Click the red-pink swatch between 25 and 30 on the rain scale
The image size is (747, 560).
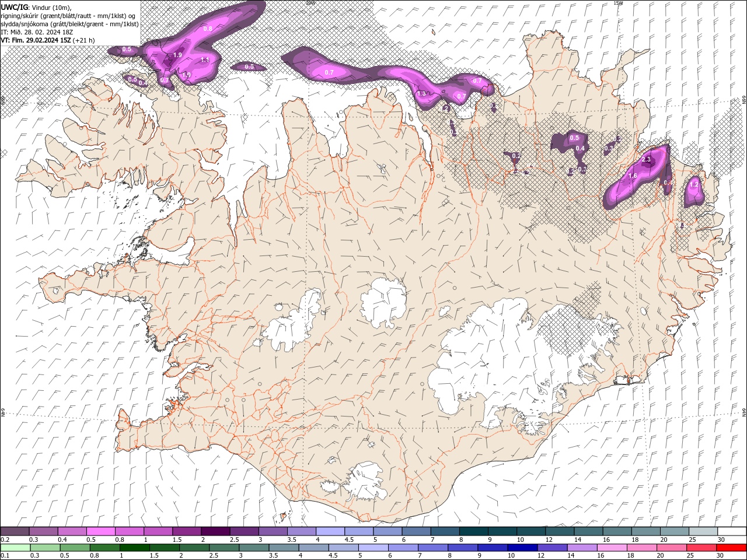tap(701, 548)
